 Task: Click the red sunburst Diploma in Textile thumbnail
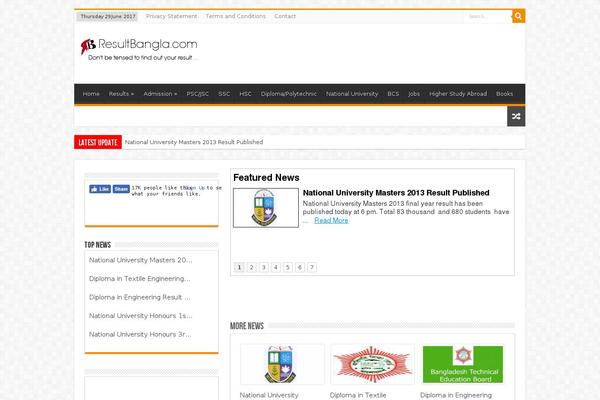click(x=372, y=364)
